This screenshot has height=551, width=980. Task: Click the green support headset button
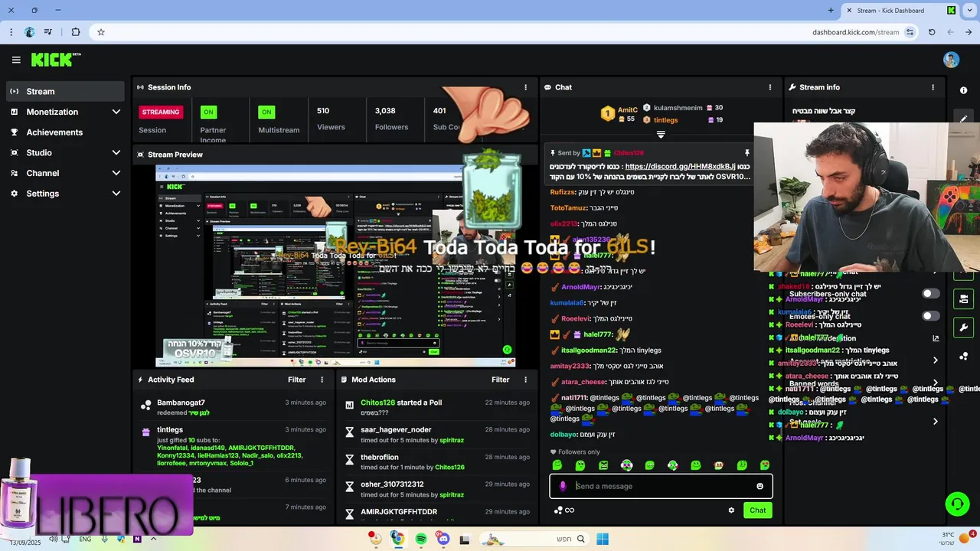pos(957,504)
